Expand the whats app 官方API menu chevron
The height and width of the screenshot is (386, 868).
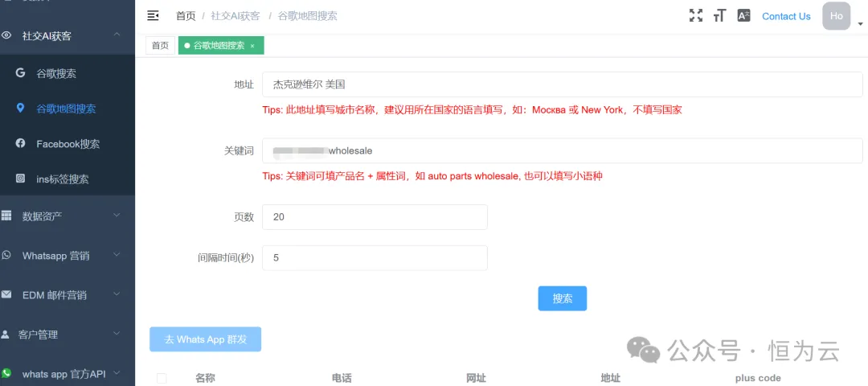[x=117, y=373]
